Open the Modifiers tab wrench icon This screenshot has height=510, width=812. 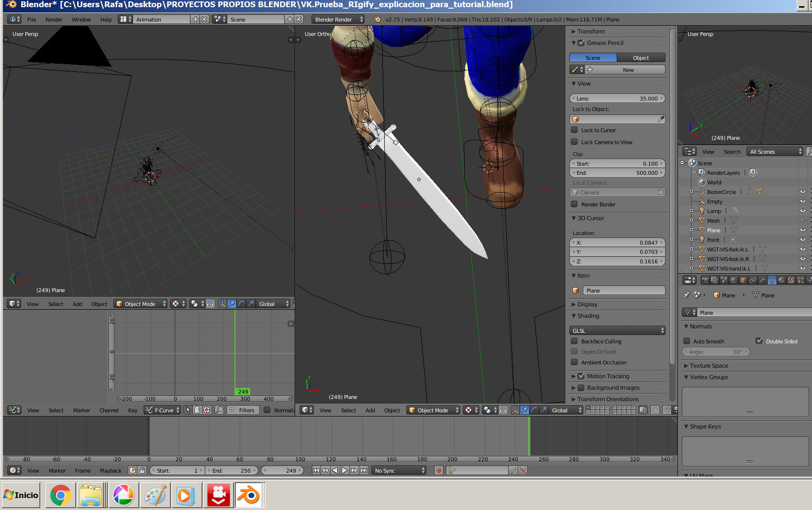pos(762,280)
